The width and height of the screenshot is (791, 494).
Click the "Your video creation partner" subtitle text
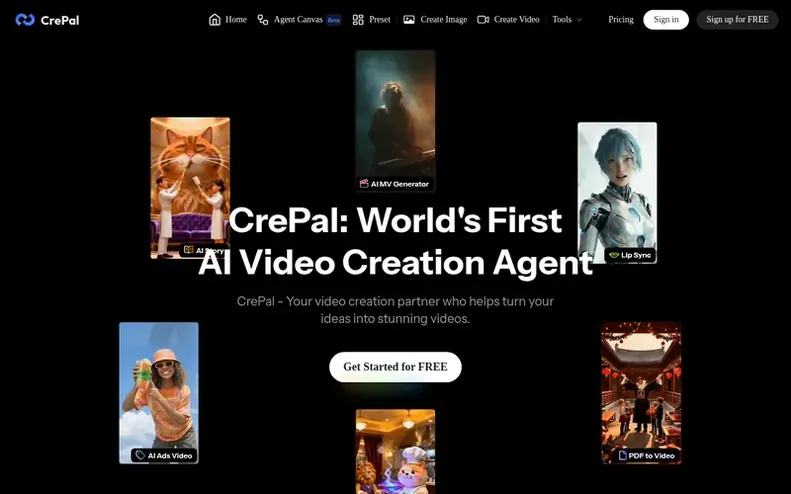coord(395,310)
